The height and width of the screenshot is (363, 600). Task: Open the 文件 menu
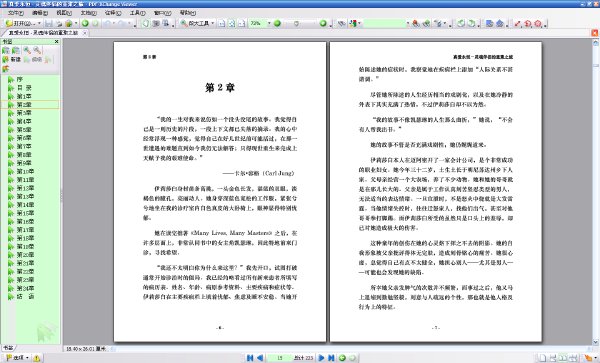(x=16, y=13)
